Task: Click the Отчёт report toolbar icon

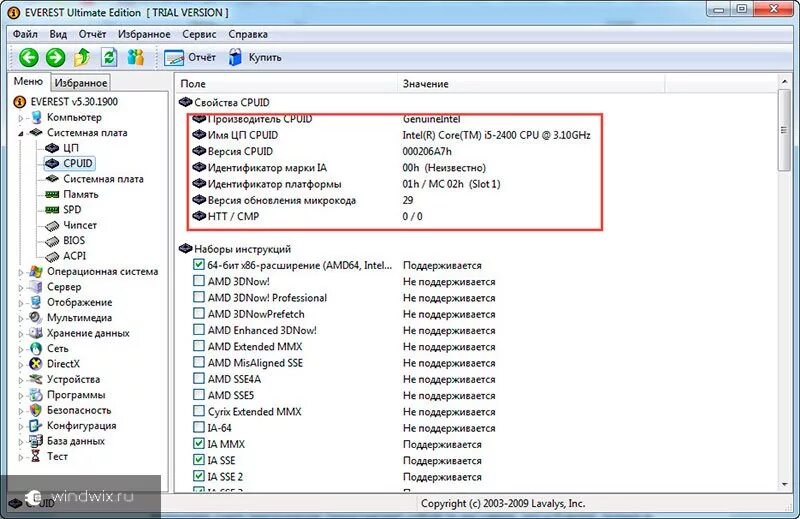Action: coord(174,58)
